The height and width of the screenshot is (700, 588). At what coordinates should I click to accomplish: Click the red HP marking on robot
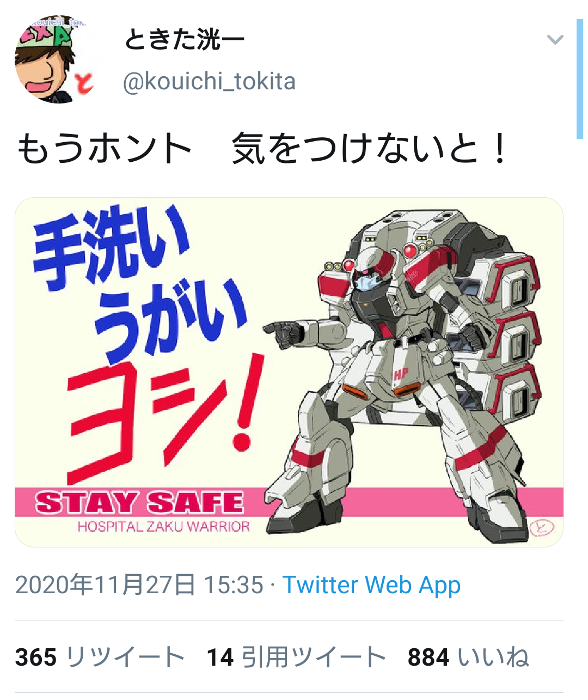(401, 374)
